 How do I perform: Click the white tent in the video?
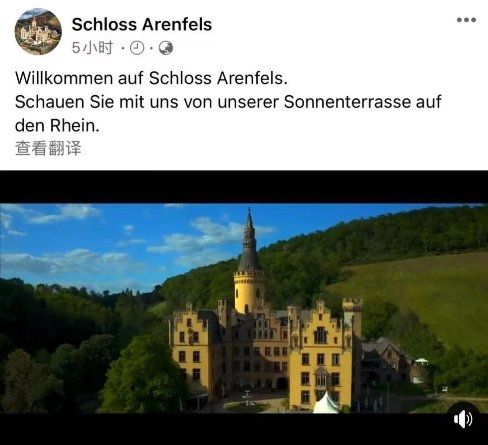click(326, 403)
